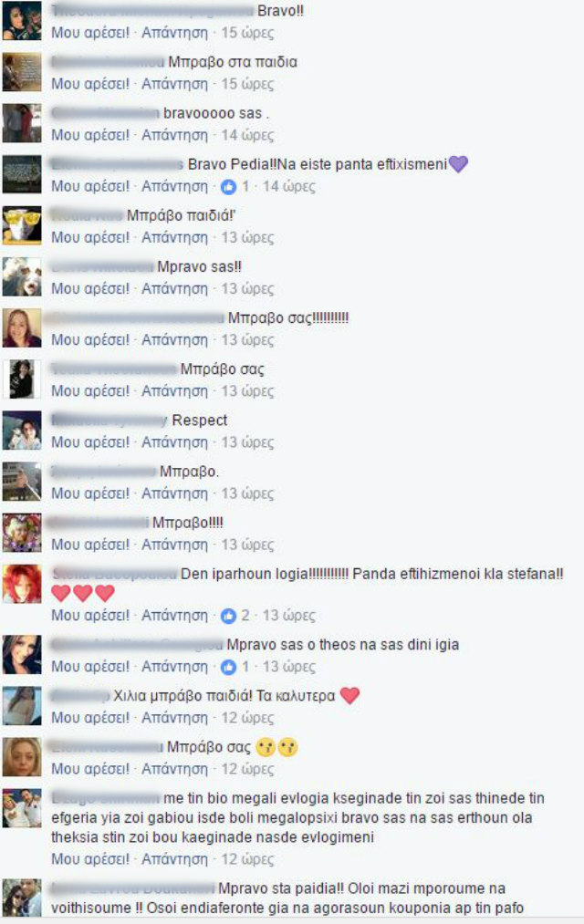The width and height of the screenshot is (584, 924).
Task: Open avatar beside 'Μπραβο!!!!' comment
Action: [x=22, y=534]
